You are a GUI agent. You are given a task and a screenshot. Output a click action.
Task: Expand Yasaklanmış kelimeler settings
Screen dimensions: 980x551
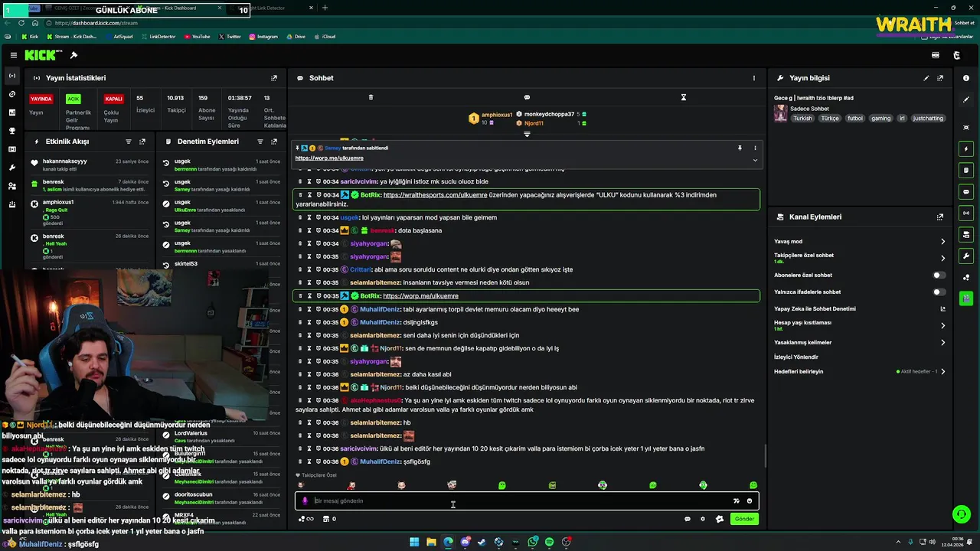(x=942, y=343)
